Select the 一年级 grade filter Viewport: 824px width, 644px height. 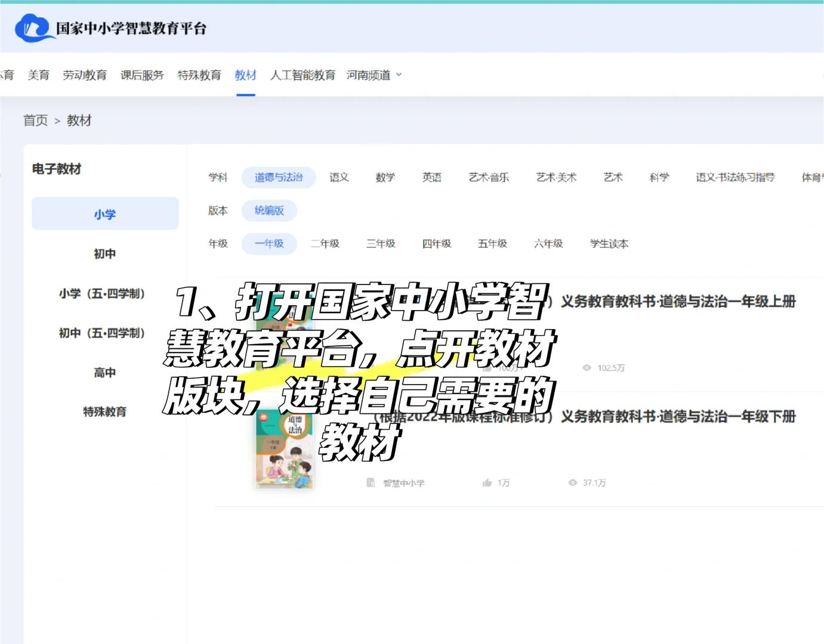(x=269, y=243)
